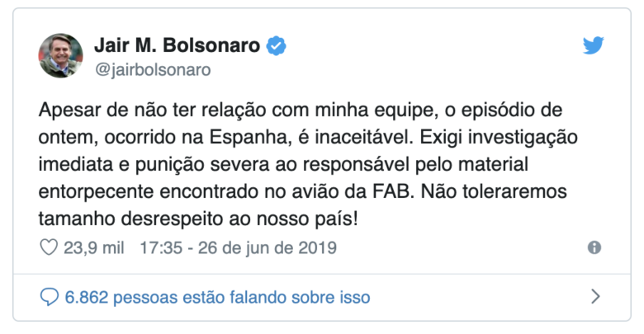This screenshot has width=644, height=334.
Task: Click the blue verified badge
Action: coord(277,46)
